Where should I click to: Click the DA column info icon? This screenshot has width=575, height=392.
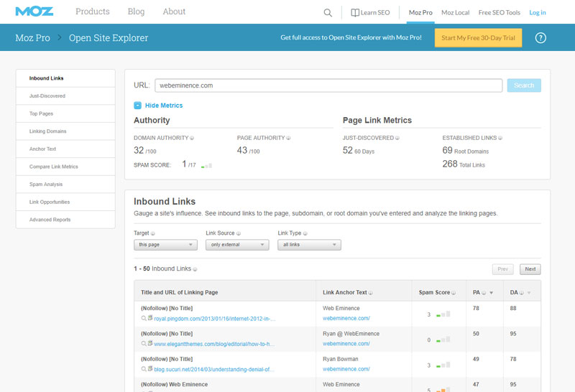click(x=522, y=293)
